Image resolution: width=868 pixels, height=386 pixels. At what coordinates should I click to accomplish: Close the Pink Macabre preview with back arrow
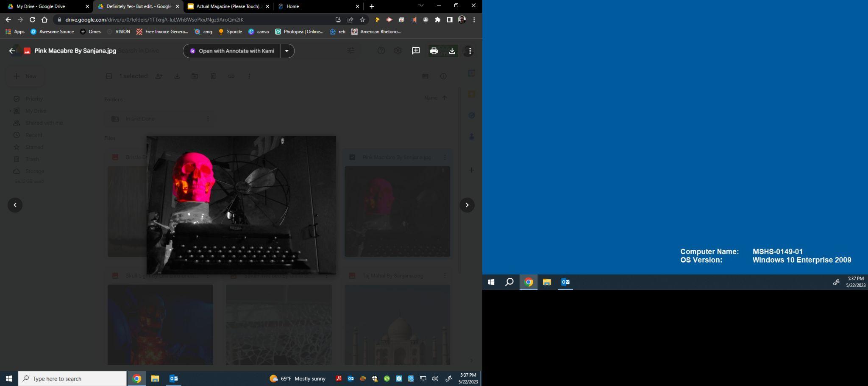(x=12, y=51)
